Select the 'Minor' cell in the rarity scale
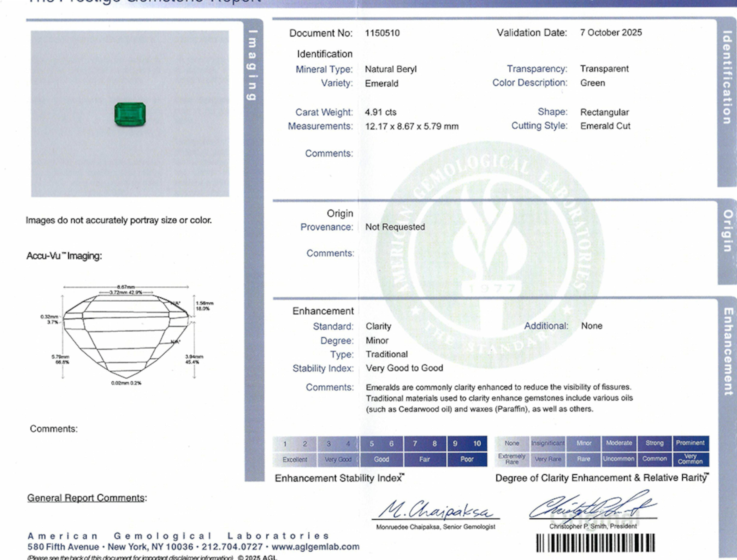737x560 pixels. 584,443
